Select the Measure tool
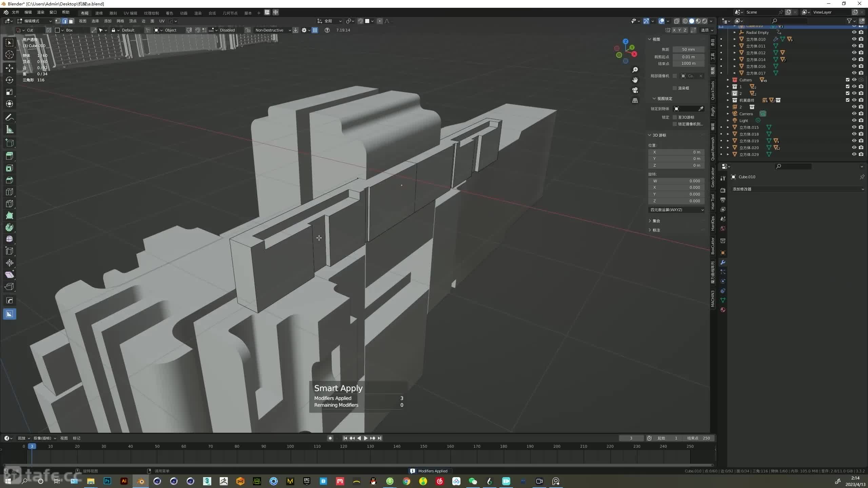 click(9, 129)
